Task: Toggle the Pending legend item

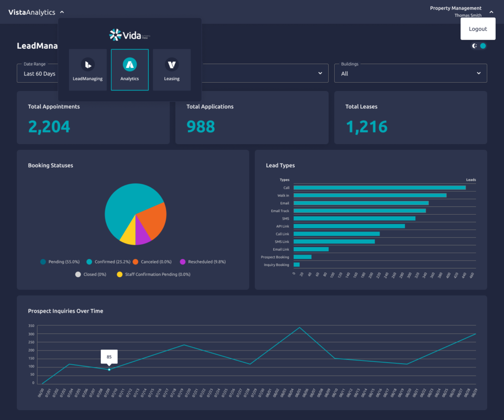Action: click(59, 262)
